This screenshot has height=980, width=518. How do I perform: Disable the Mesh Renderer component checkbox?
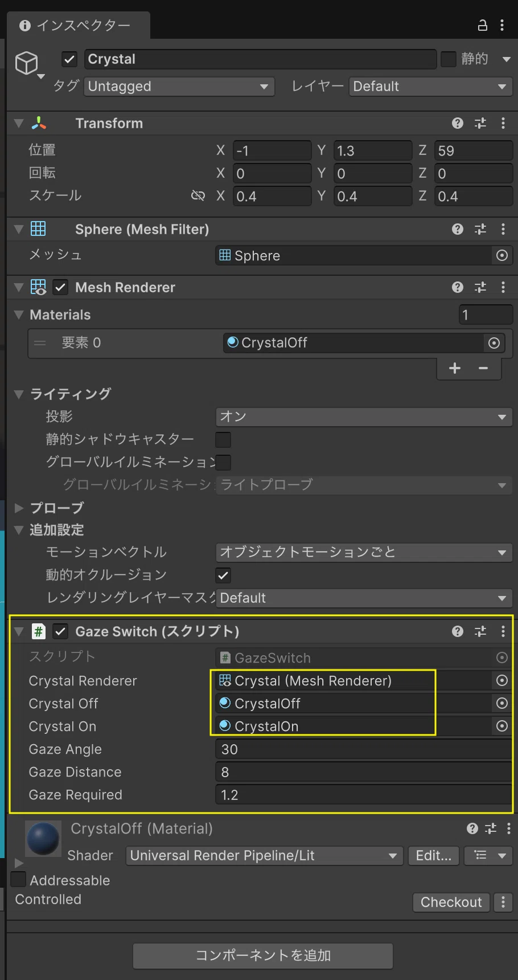coord(60,287)
